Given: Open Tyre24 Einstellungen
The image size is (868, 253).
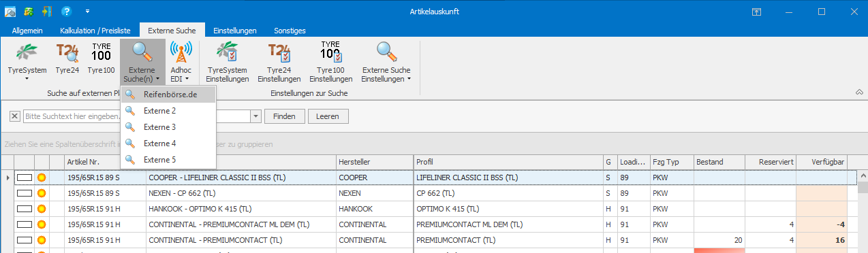Looking at the screenshot, I should [x=279, y=62].
